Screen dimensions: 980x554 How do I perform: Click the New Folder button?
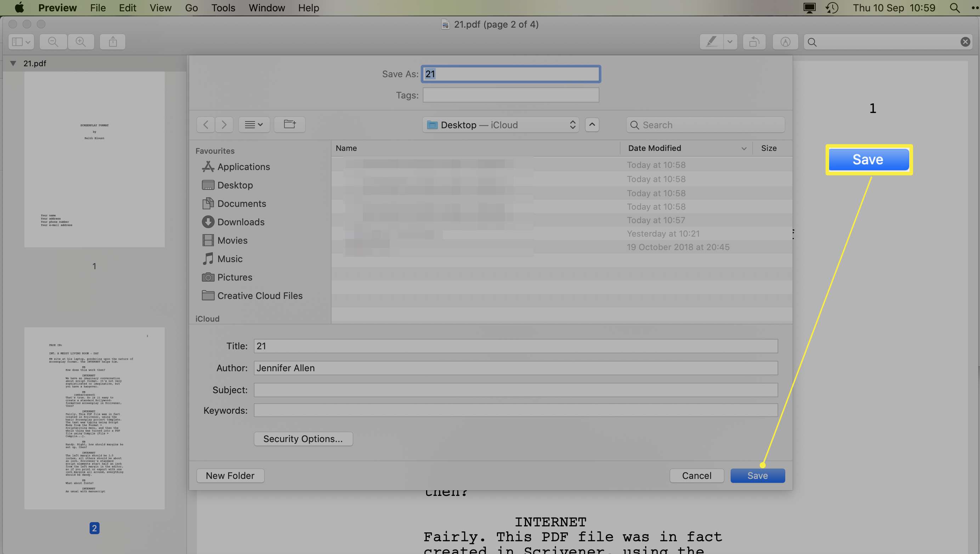click(x=230, y=476)
